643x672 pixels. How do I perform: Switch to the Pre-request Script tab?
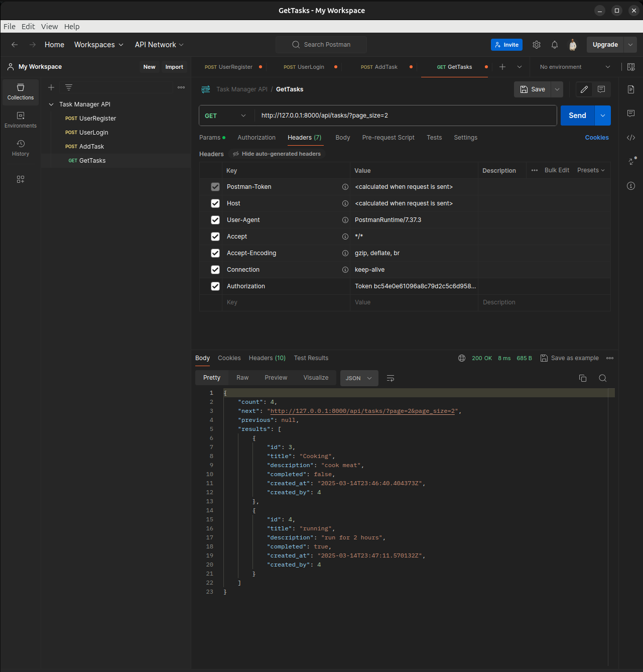tap(389, 138)
